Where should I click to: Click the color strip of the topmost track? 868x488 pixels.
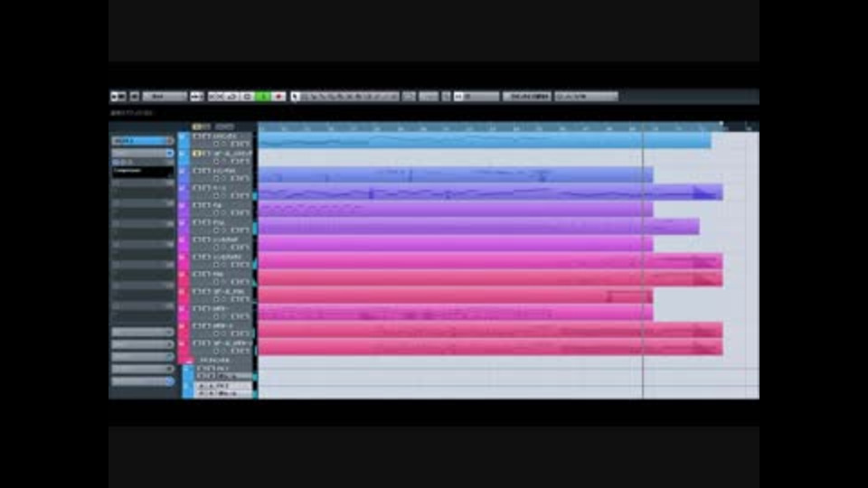click(184, 141)
